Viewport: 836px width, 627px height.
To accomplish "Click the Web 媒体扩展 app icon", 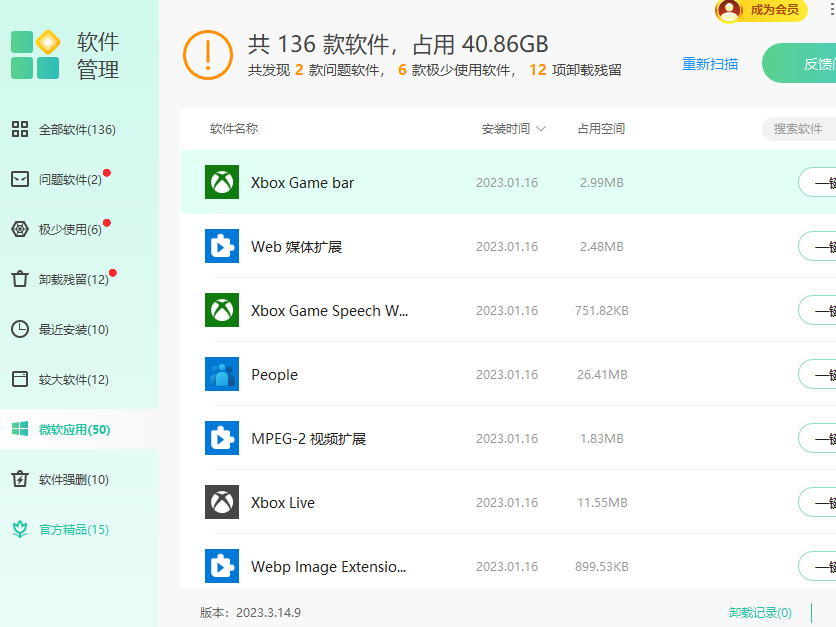I will pyautogui.click(x=222, y=246).
